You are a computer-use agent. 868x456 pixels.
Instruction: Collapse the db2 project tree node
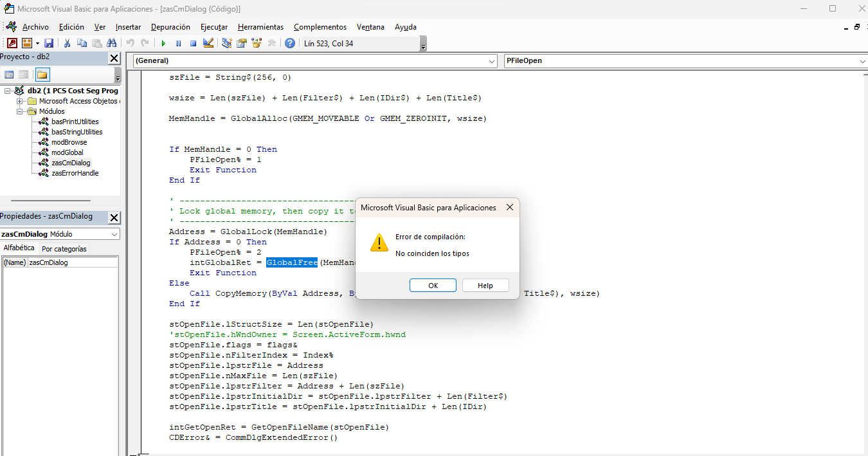pyautogui.click(x=8, y=91)
